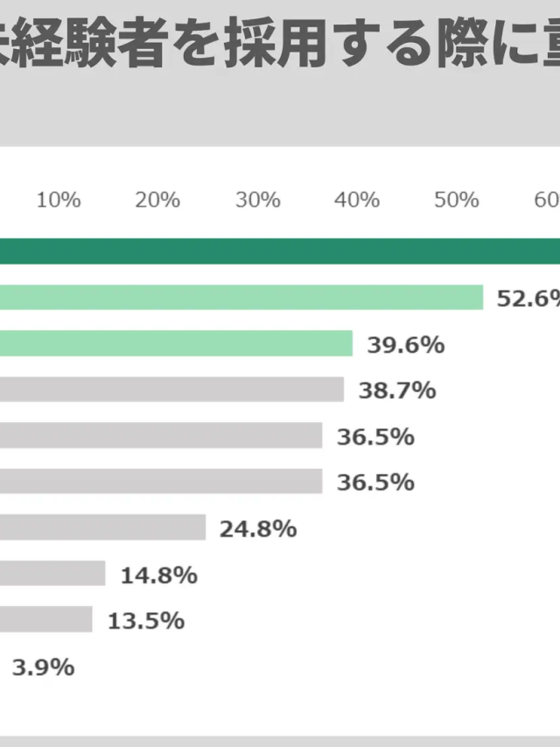Click the 50% axis tick label
The height and width of the screenshot is (747, 560).
click(x=457, y=200)
